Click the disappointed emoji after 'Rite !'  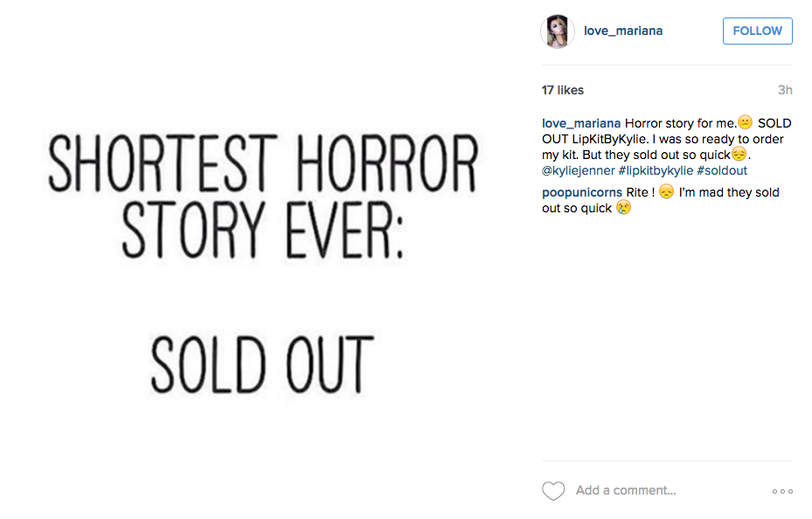666,192
